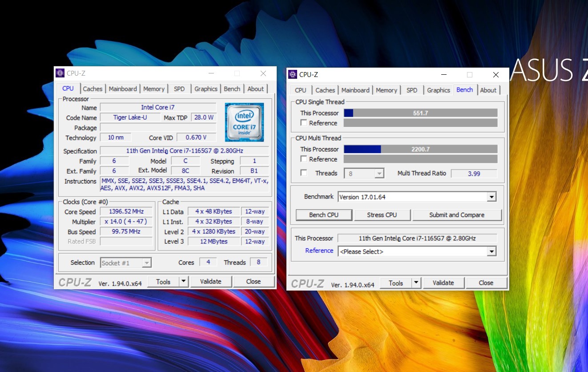Screen dimensions: 588x372
Task: Open About tab in left CPU-Z window
Action: tap(256, 89)
